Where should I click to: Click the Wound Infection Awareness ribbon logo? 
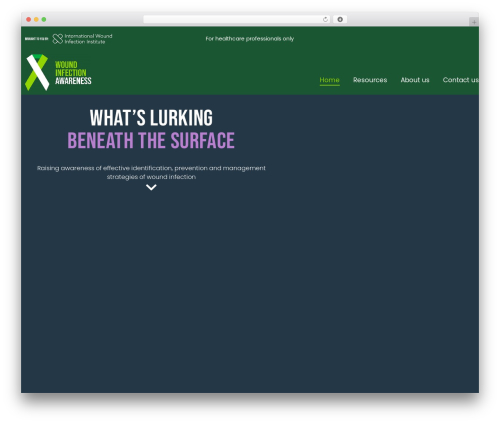click(x=37, y=72)
